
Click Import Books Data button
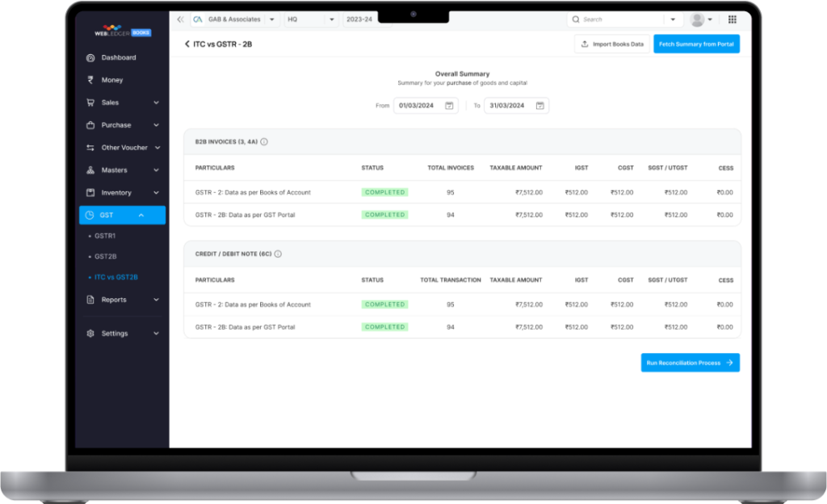pyautogui.click(x=612, y=44)
